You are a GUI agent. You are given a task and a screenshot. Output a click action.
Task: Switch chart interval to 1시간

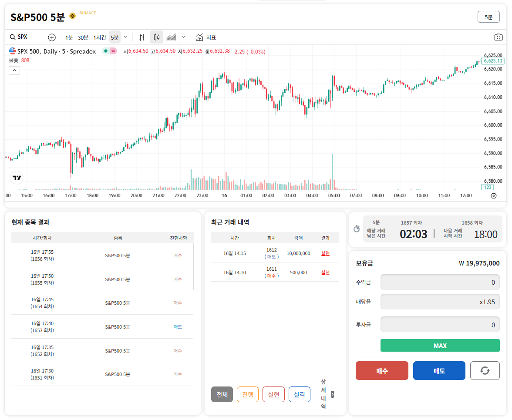point(100,37)
